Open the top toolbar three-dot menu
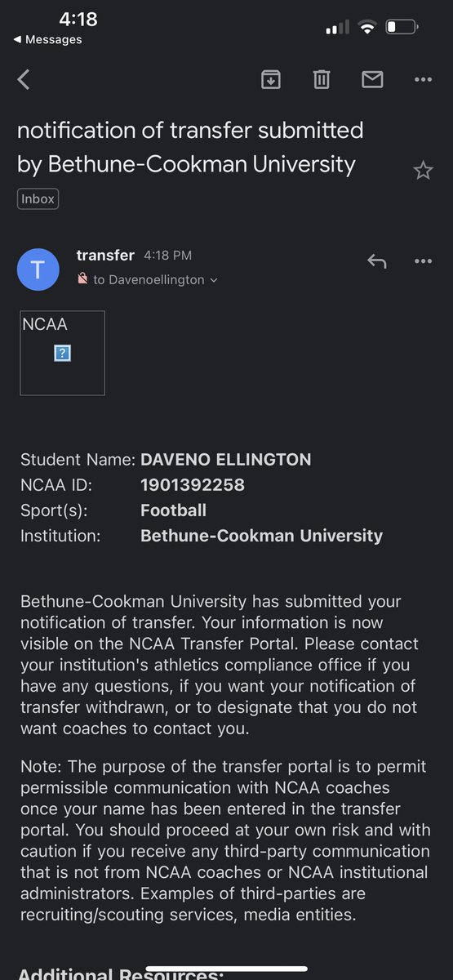The image size is (453, 980). coord(423,79)
